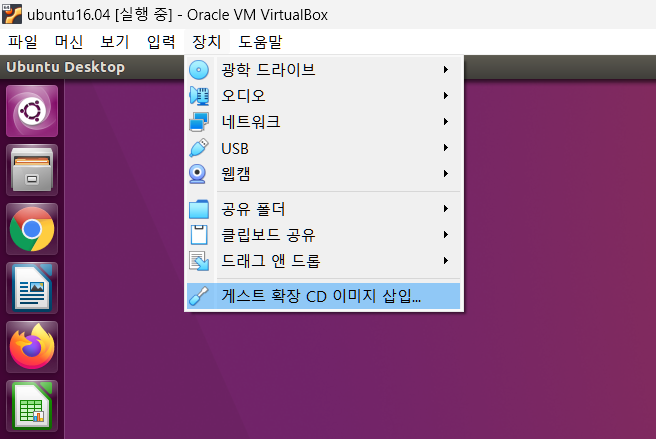Click the guest additions screwdriver icon
The image size is (656, 439).
click(x=199, y=296)
